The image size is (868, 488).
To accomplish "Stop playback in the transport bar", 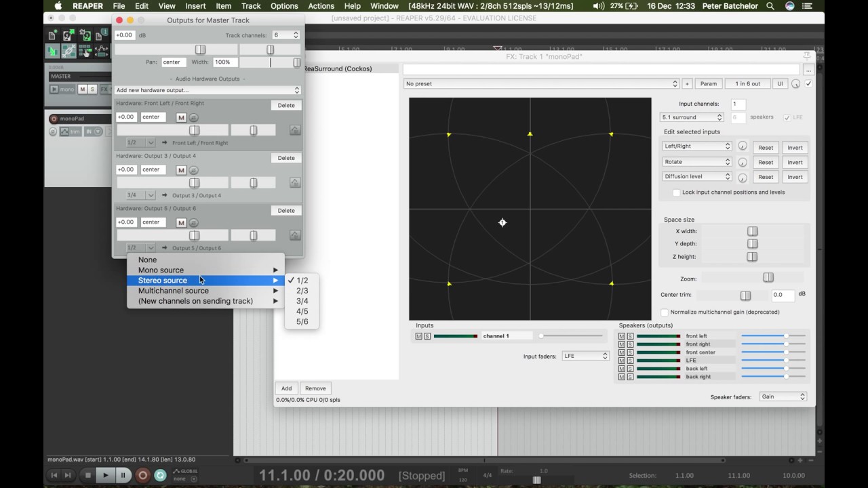I will coord(87,476).
